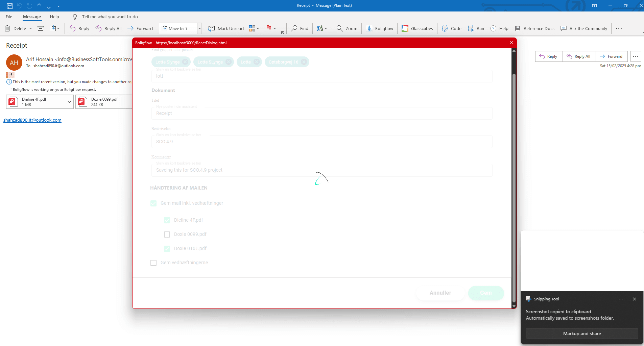Expand the Delete dropdown arrow
644x346 pixels.
click(30, 28)
